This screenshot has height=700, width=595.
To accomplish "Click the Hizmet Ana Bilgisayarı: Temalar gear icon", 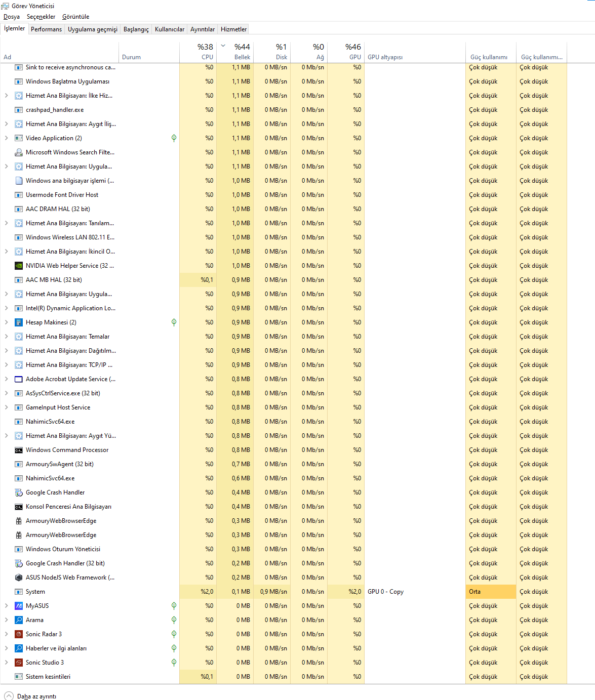I will [19, 337].
